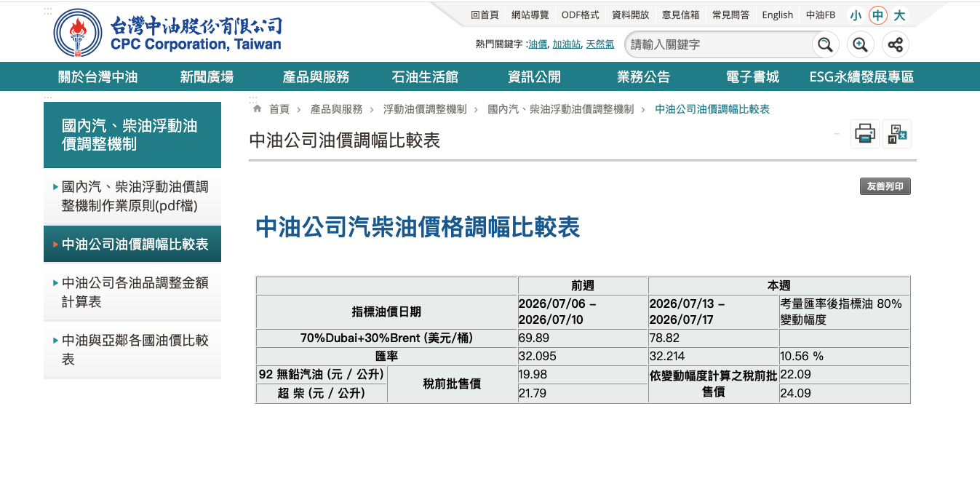Open 產品與服務 menu

point(316,77)
